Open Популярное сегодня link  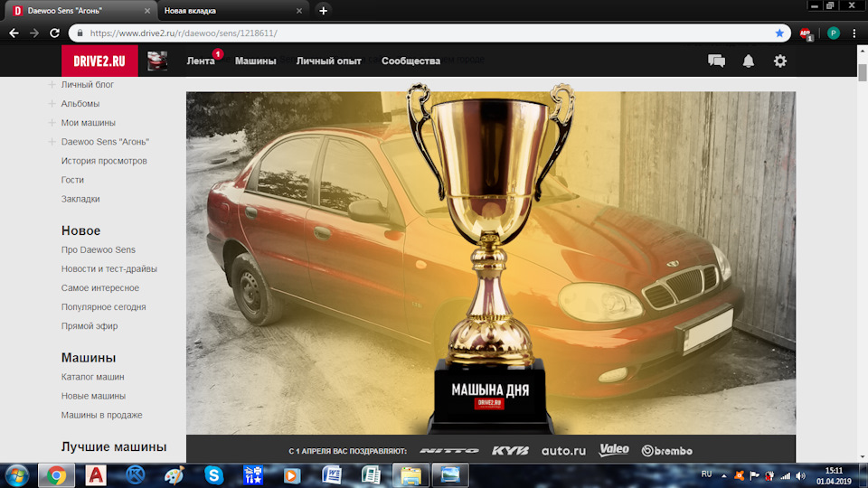click(103, 307)
